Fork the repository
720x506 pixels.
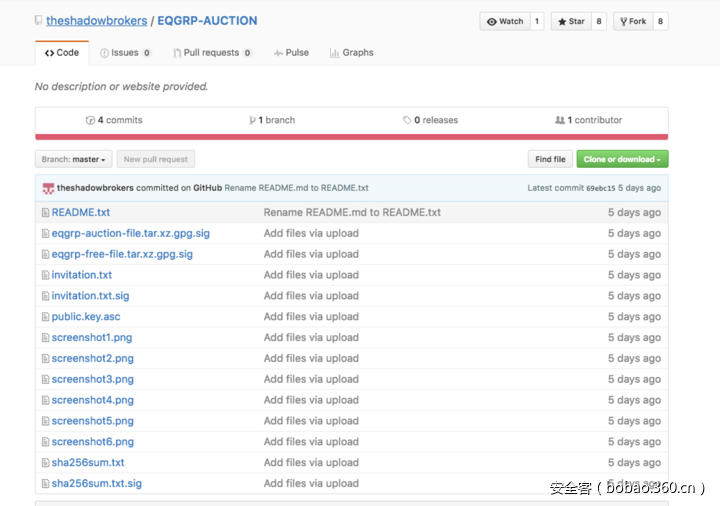pos(633,22)
